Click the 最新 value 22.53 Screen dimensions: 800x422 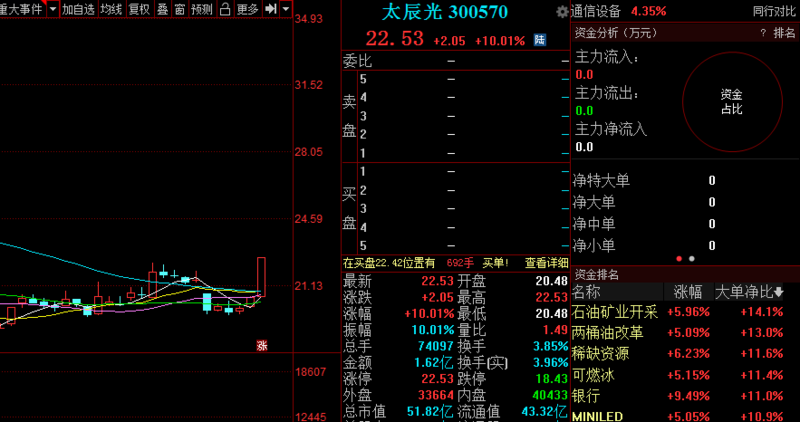coord(438,281)
